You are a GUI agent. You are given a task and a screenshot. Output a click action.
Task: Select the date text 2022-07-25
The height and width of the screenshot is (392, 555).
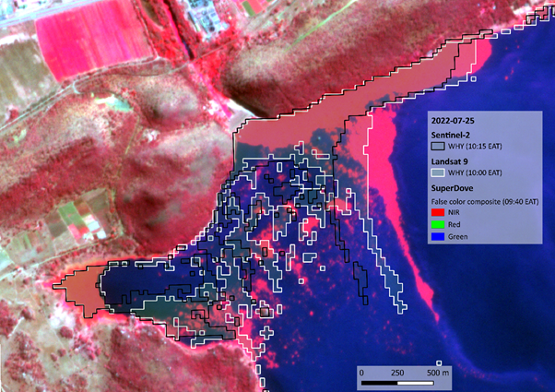tap(453, 121)
